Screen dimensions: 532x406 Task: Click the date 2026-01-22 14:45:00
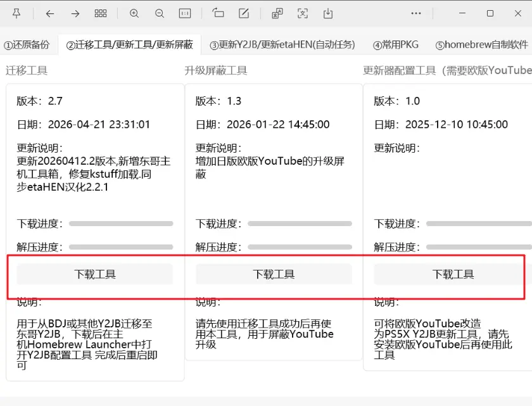click(x=278, y=125)
